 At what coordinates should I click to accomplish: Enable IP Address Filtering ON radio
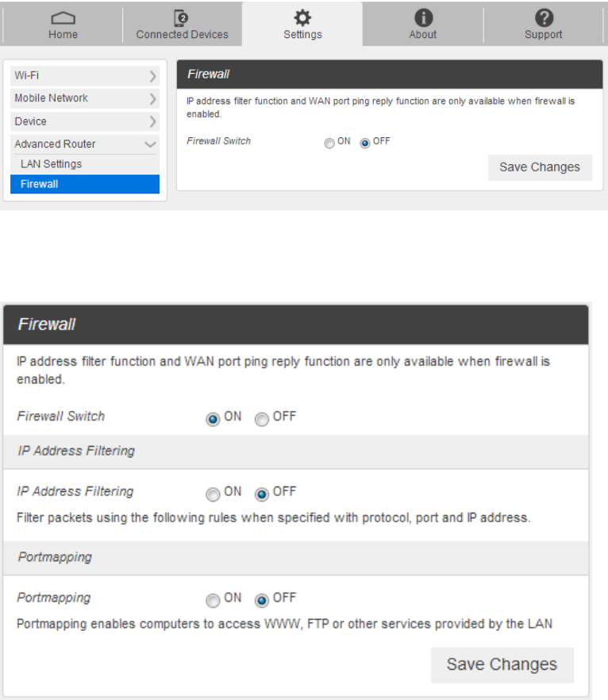(x=213, y=494)
